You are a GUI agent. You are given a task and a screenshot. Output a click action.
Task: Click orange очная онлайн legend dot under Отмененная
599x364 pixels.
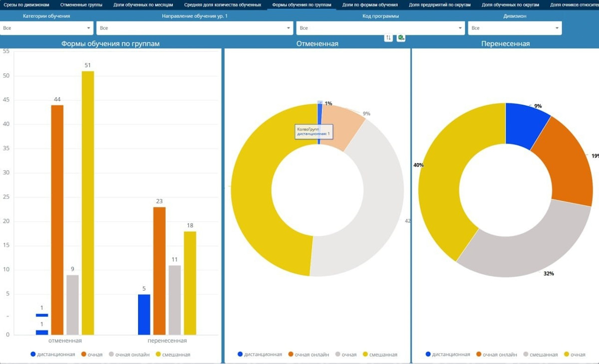[290, 355]
